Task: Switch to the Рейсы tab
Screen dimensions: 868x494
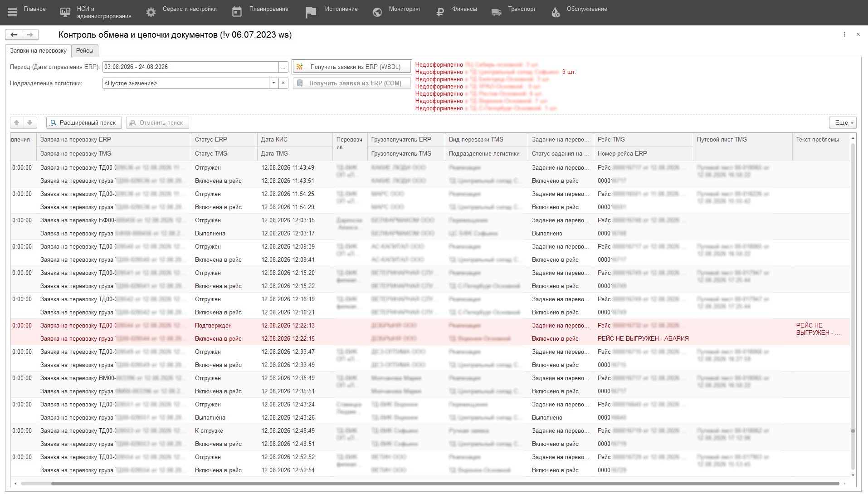Action: (85, 51)
